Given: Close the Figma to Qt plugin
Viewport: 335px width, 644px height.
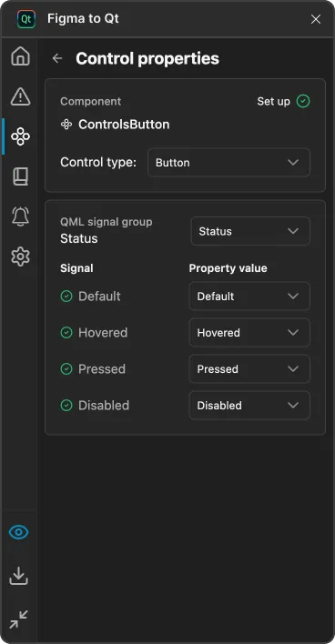Looking at the screenshot, I should coord(316,19).
